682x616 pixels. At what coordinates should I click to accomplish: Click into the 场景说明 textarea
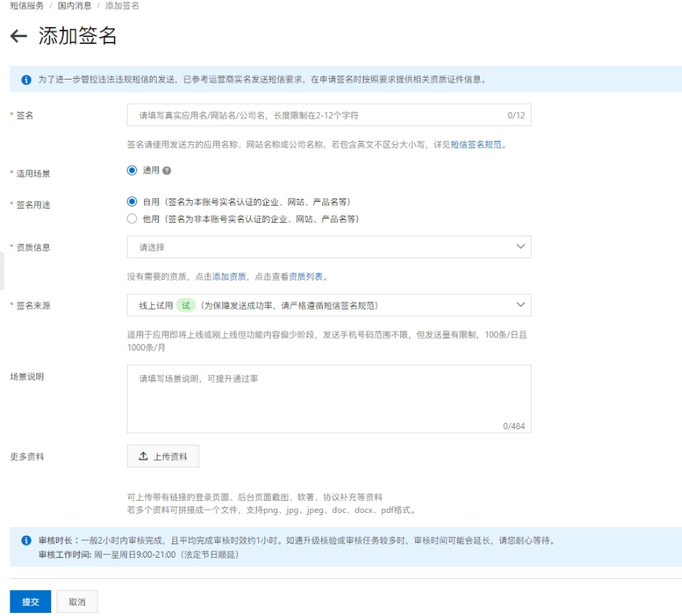[x=329, y=399]
